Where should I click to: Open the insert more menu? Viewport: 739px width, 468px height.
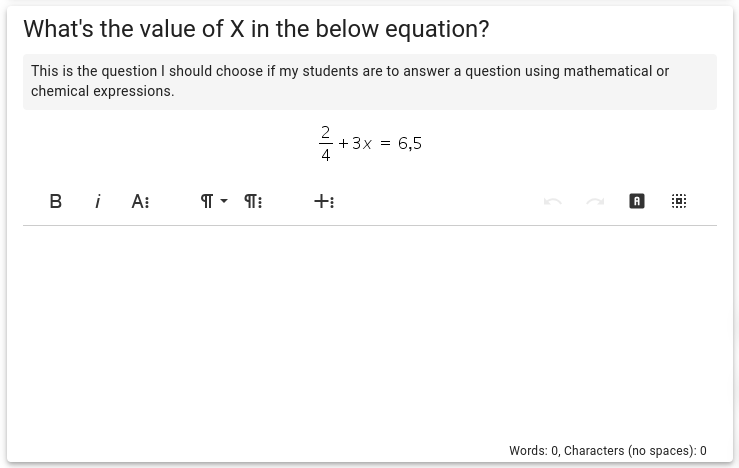(x=324, y=201)
